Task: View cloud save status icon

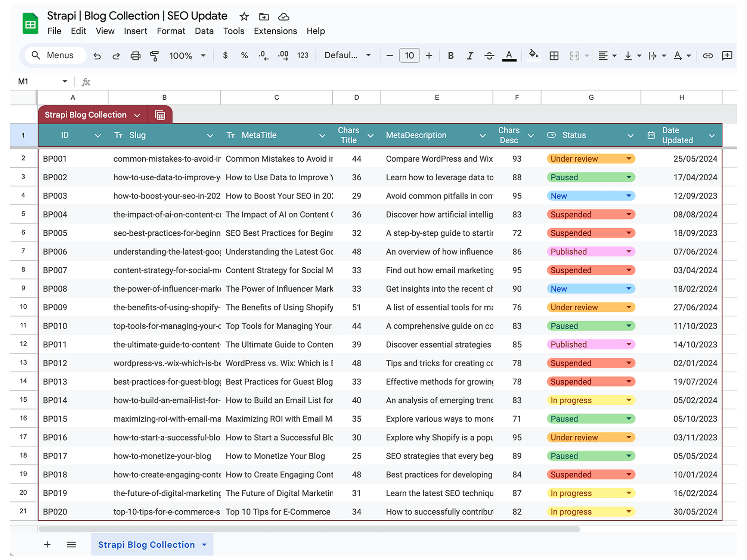Action: coord(283,17)
